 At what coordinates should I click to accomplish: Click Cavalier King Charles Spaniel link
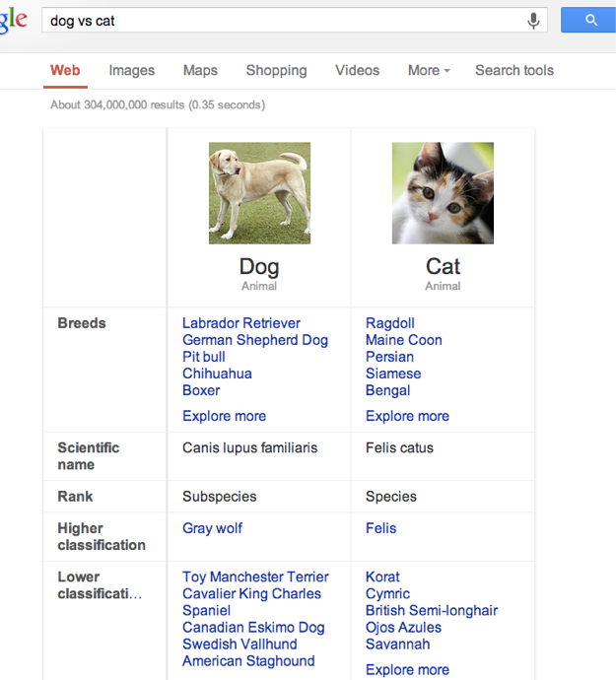[x=251, y=602]
